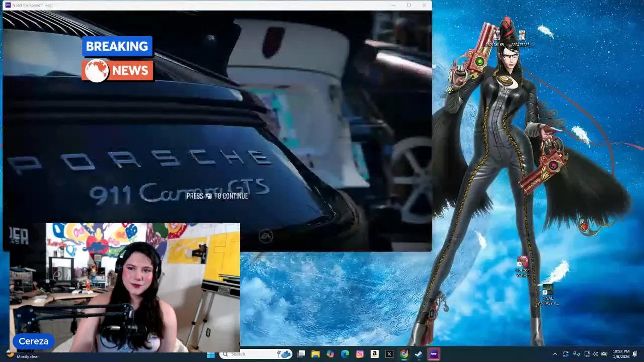
Task: Open Steam from the taskbar
Action: (x=419, y=354)
